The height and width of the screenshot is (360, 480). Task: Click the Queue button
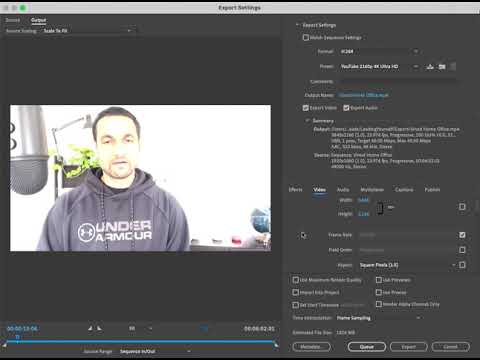pyautogui.click(x=367, y=347)
